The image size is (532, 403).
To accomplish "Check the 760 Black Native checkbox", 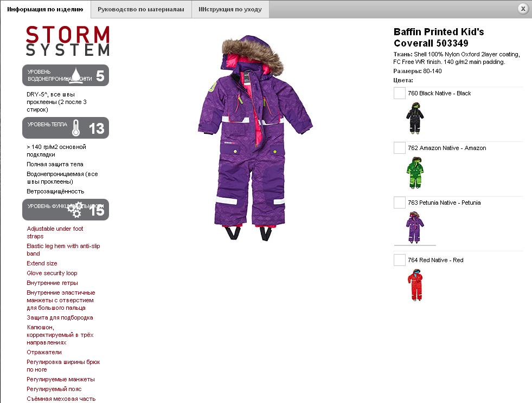I will (399, 93).
